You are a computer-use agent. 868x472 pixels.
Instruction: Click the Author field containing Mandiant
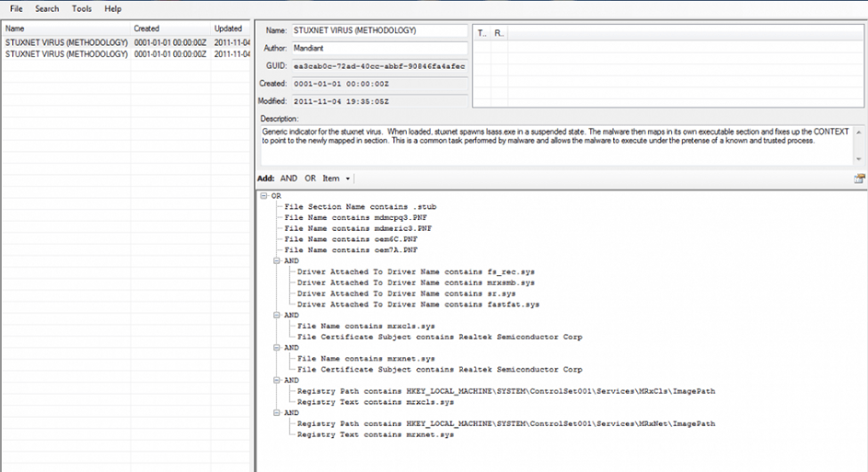click(378, 48)
